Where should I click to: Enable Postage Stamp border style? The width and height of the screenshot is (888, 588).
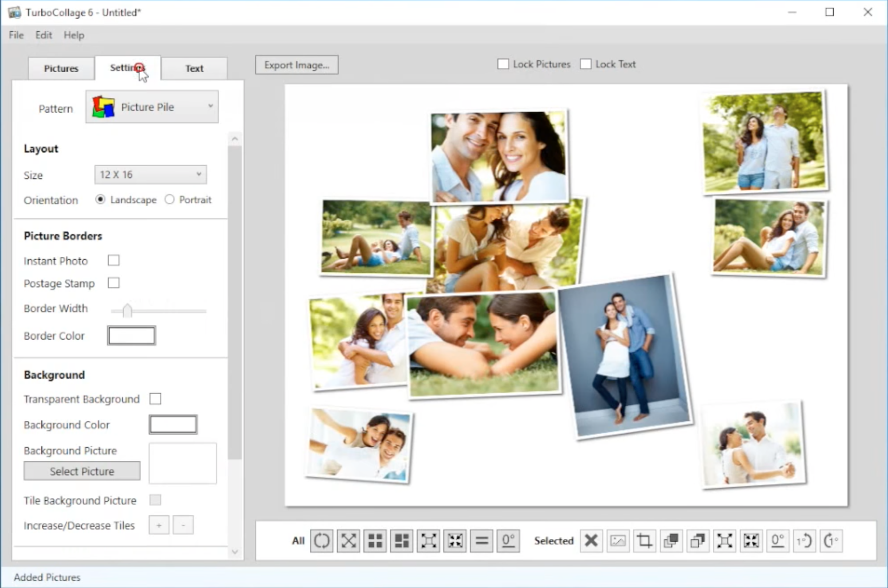(x=113, y=283)
